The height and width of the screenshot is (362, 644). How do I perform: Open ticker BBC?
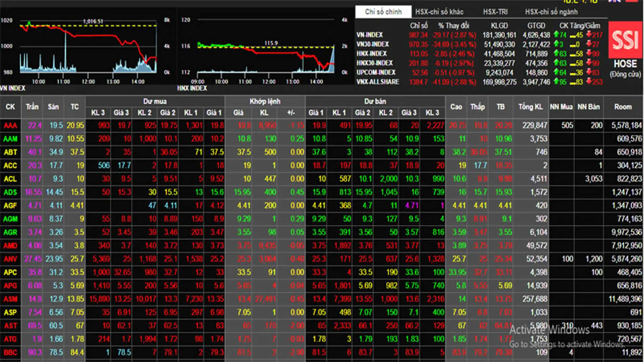tap(10, 353)
